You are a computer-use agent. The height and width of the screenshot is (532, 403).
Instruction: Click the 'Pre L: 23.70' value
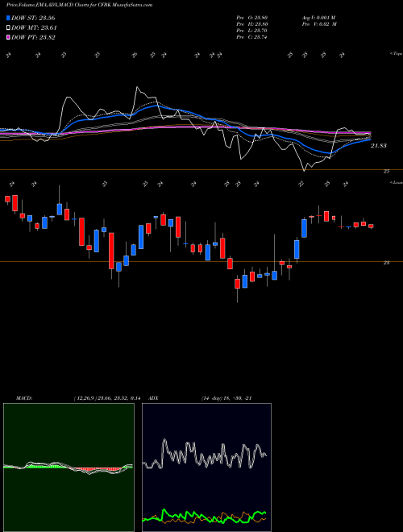coord(251,31)
